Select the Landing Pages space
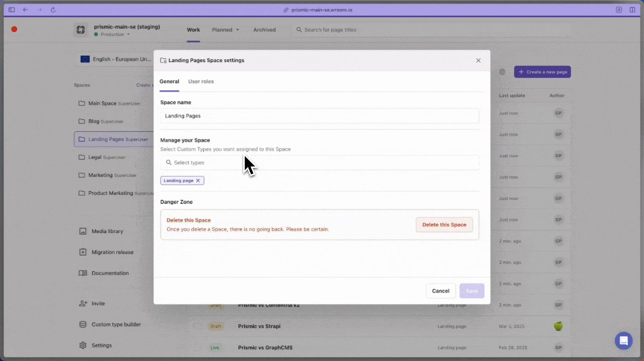This screenshot has width=644, height=361. click(x=114, y=139)
